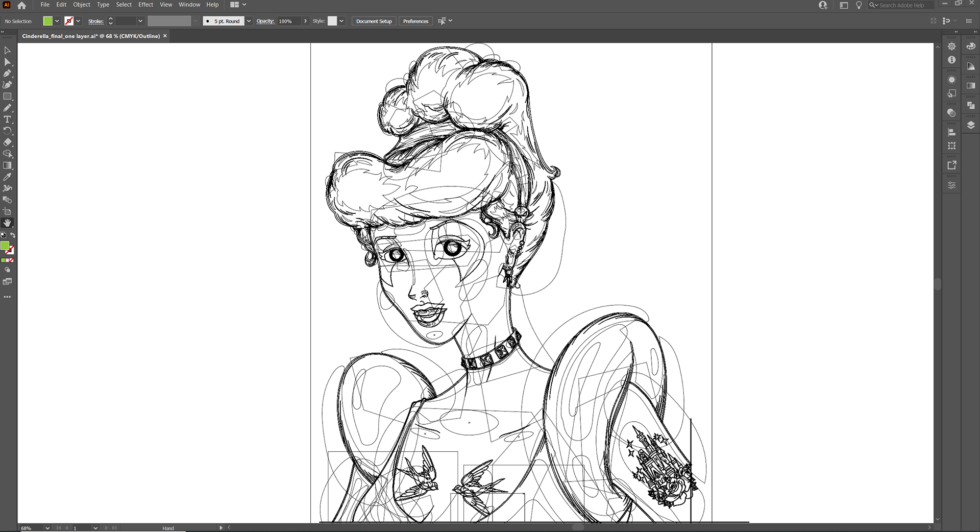Click the Illustrator Home icon
980x532 pixels.
click(21, 6)
